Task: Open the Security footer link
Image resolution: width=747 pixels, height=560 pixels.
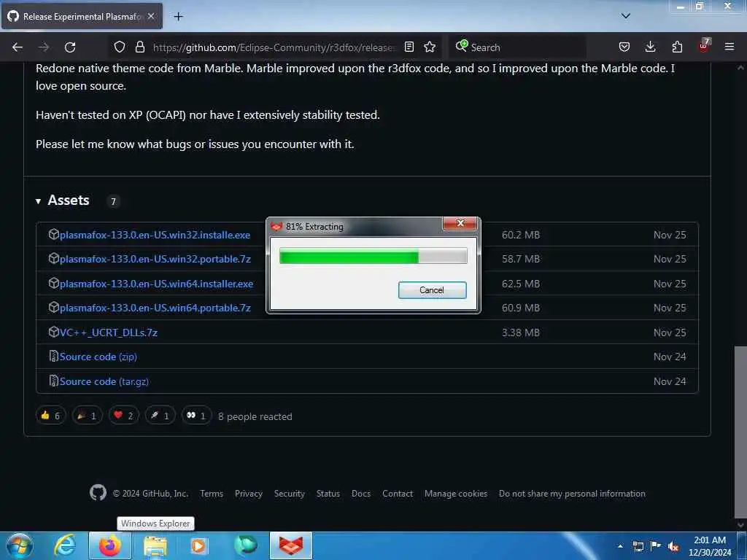Action: (289, 494)
